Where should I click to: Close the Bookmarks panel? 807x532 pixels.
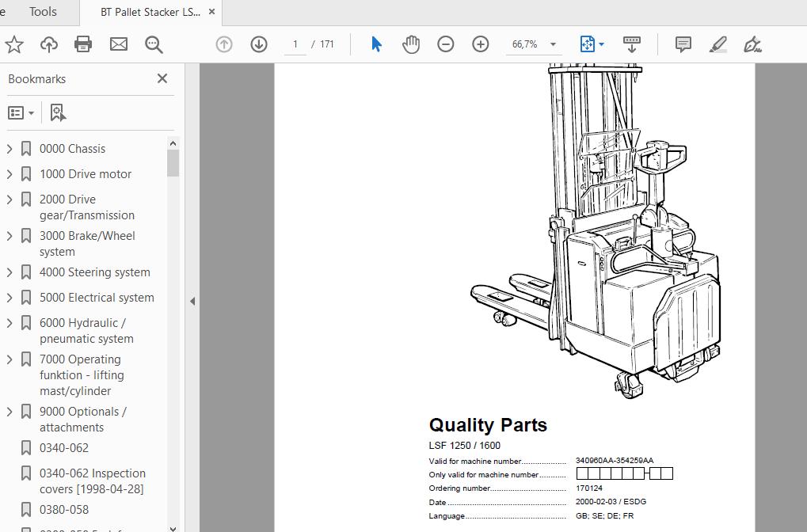(162, 78)
